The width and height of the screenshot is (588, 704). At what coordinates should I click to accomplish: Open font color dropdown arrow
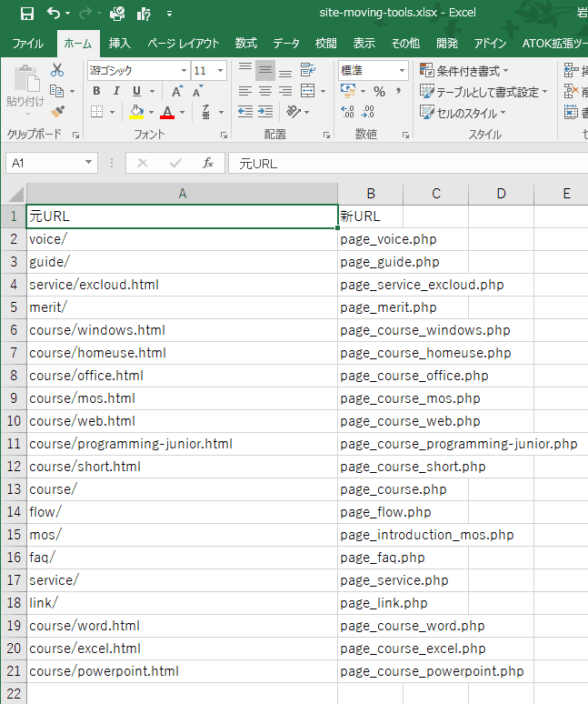click(182, 112)
